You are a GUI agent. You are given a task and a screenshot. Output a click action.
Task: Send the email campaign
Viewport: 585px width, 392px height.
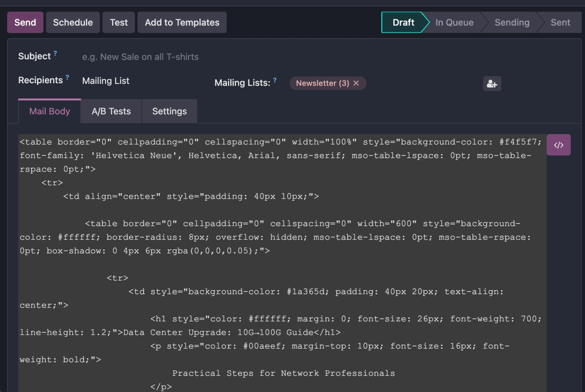click(25, 22)
